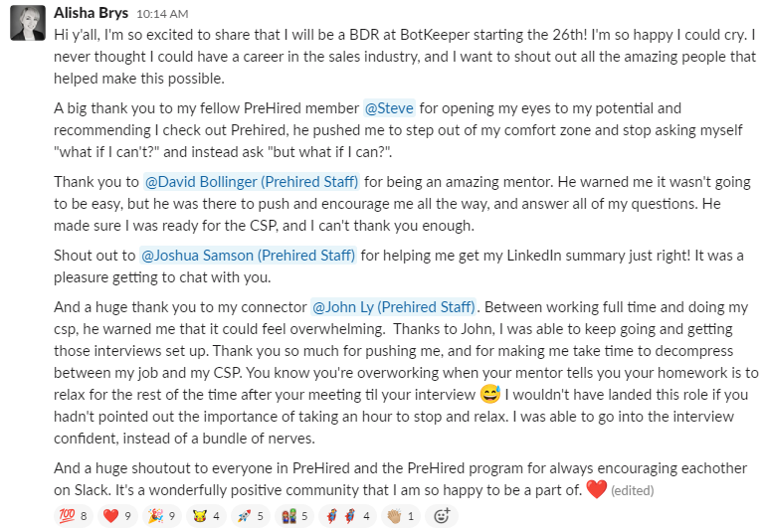Toggle the red heart reaction
The image size is (766, 532).
click(117, 515)
